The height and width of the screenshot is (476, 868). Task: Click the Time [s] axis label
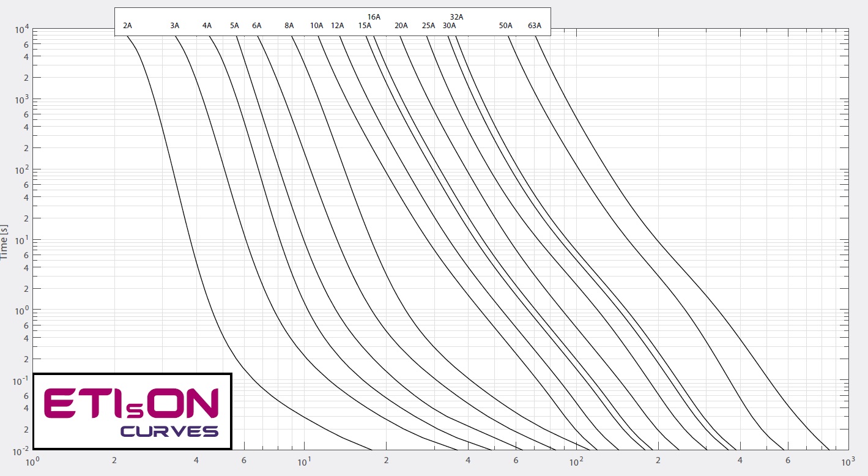click(x=5, y=242)
